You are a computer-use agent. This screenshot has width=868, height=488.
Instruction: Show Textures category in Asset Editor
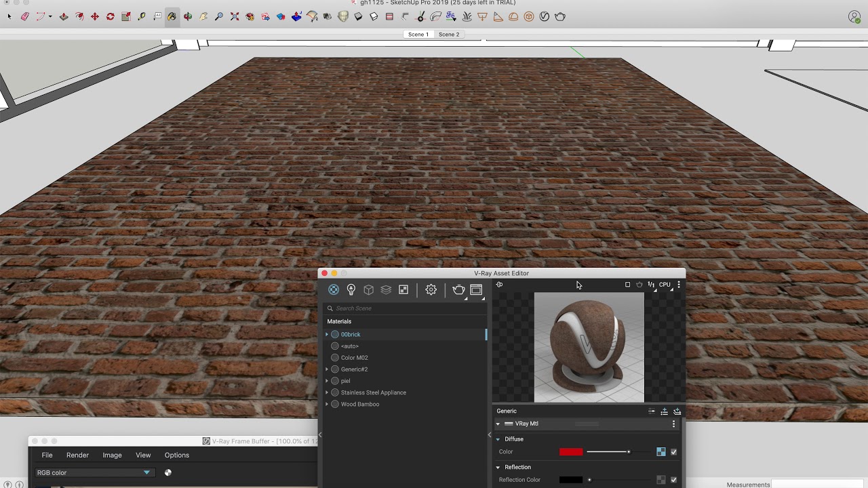coord(403,290)
